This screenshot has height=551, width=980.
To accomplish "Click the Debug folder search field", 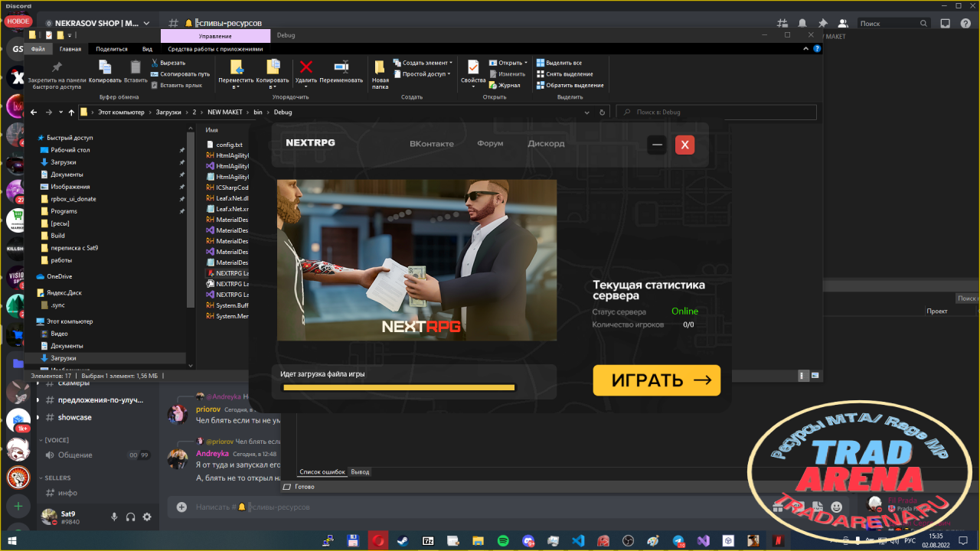I will (x=716, y=112).
